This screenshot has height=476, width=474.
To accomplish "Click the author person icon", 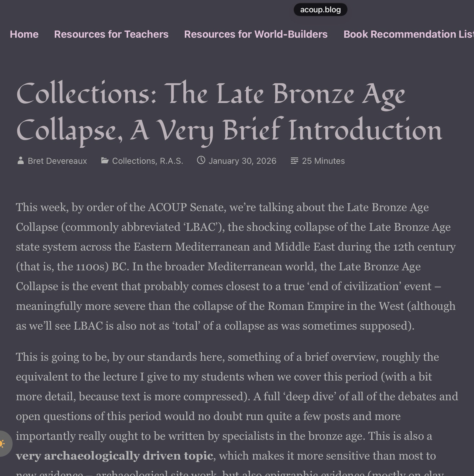I will [x=20, y=161].
